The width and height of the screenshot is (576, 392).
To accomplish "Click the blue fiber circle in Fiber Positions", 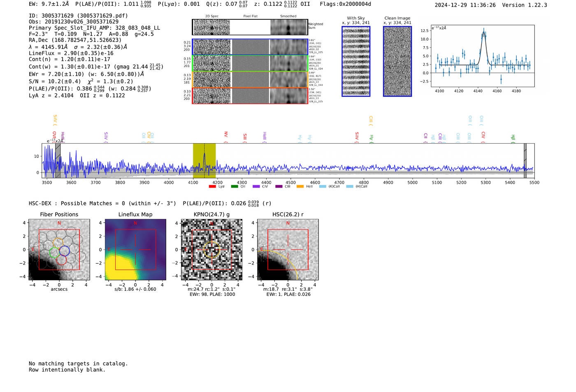I will pos(65,250).
